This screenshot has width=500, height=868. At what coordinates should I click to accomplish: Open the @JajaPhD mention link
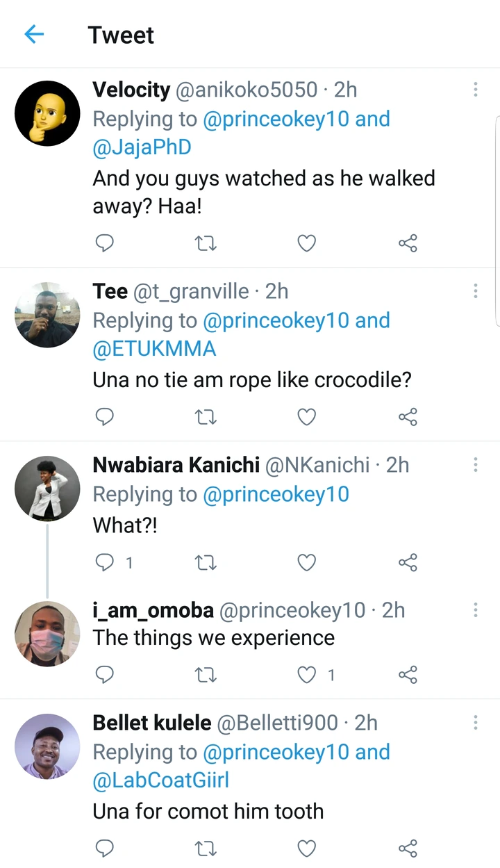pyautogui.click(x=142, y=147)
